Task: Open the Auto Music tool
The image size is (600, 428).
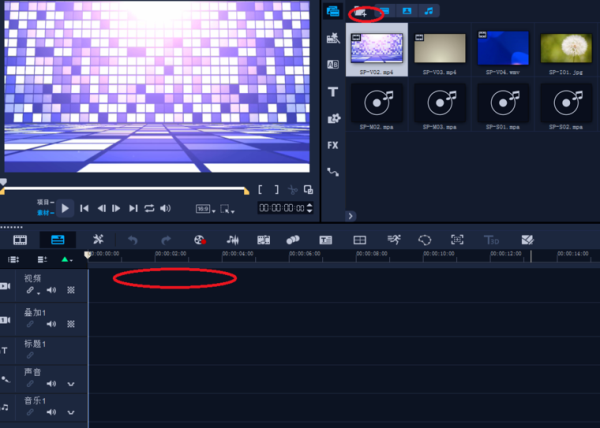Action: (264, 240)
